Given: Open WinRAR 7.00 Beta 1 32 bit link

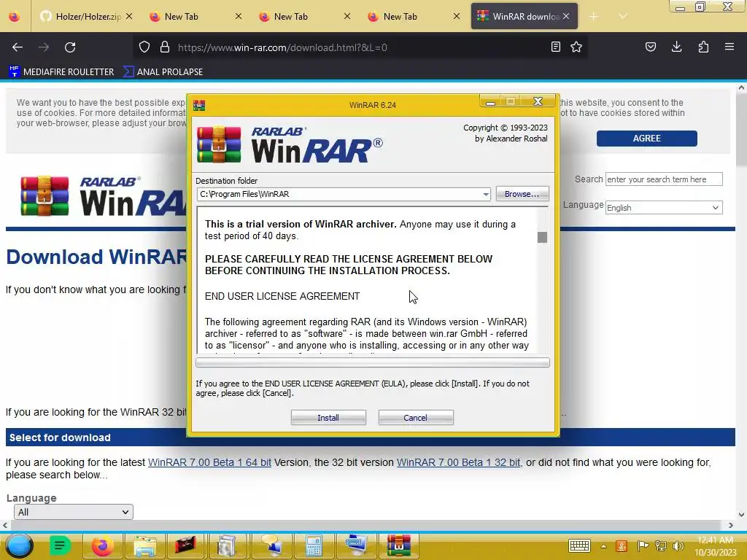Looking at the screenshot, I should coord(458,462).
